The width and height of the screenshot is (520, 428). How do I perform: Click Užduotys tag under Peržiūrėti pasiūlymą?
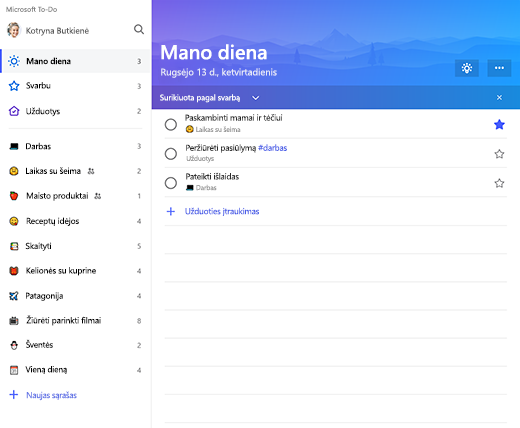pyautogui.click(x=200, y=159)
